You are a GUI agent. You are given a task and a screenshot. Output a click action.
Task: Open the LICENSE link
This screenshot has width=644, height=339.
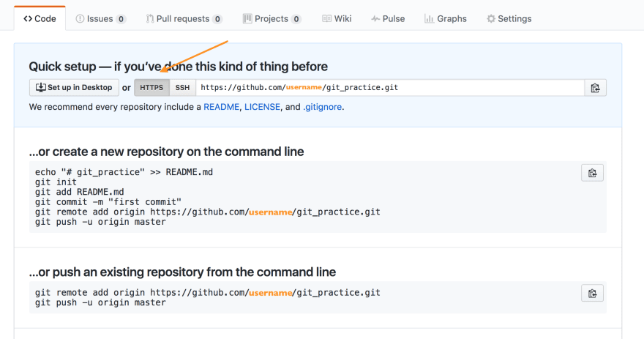click(x=263, y=107)
